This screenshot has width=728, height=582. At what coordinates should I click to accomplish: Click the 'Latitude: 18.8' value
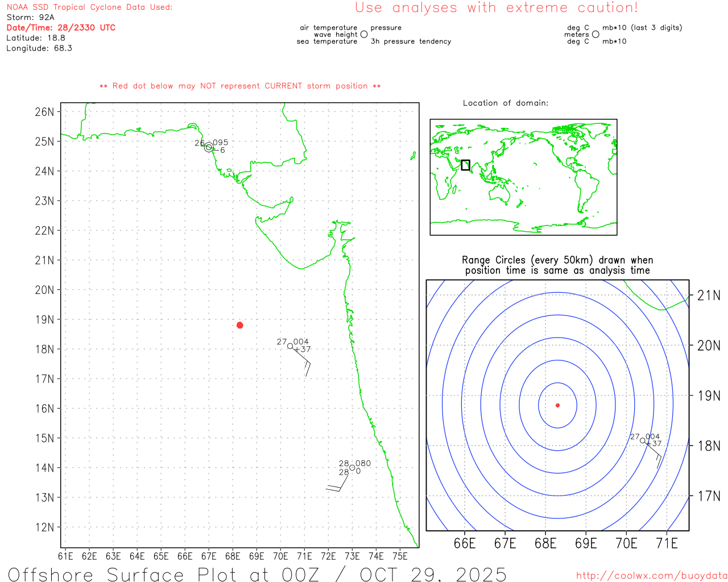pos(36,38)
